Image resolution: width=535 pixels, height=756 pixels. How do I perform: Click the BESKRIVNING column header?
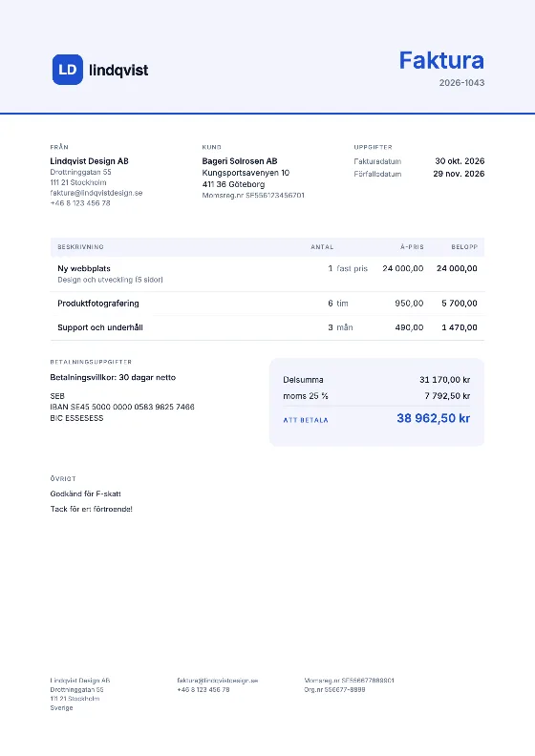(80, 247)
